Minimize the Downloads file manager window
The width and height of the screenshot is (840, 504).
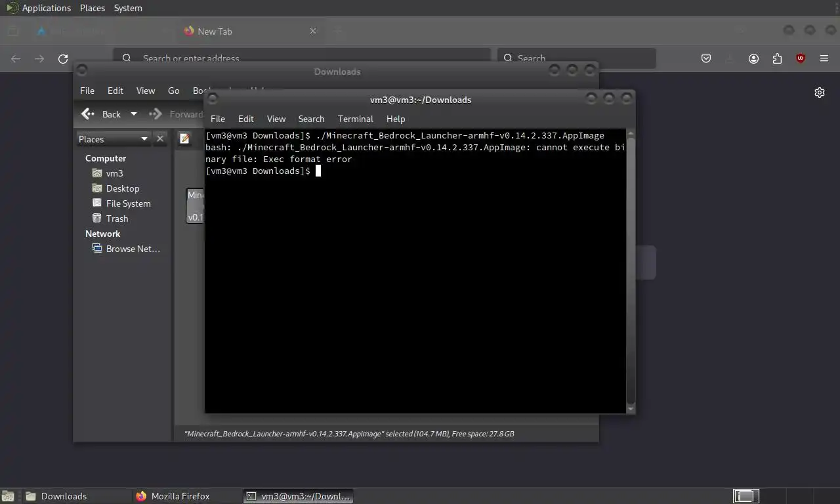(x=555, y=70)
